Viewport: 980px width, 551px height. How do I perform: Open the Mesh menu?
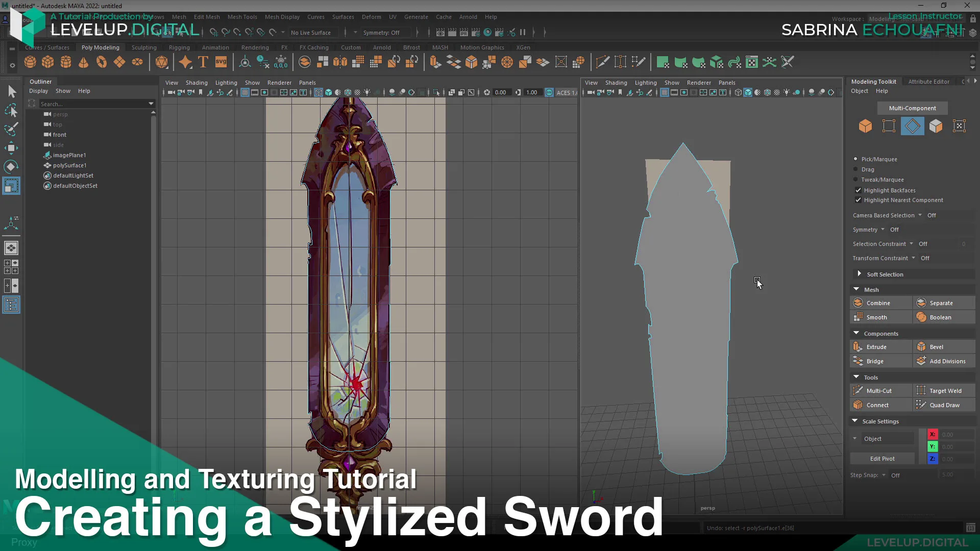[x=179, y=17]
